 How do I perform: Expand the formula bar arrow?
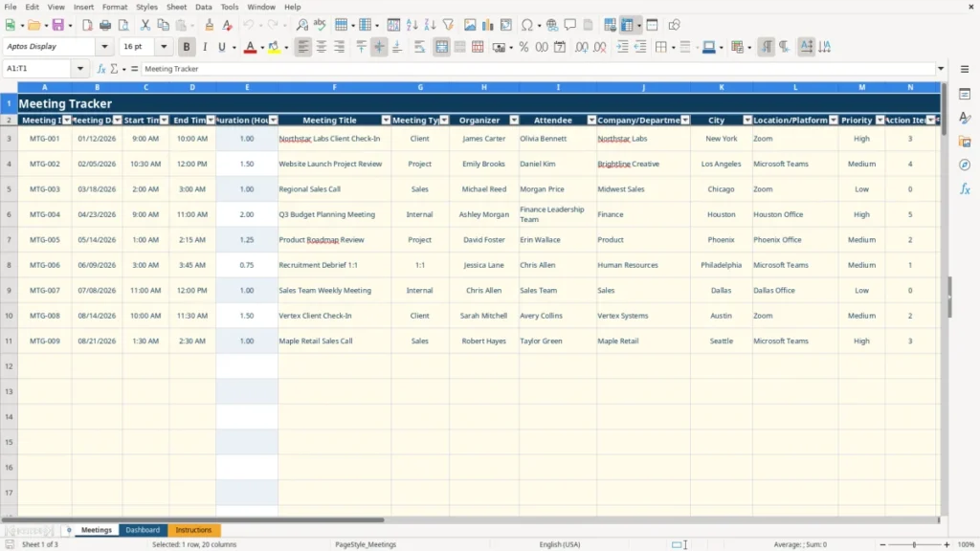(941, 69)
